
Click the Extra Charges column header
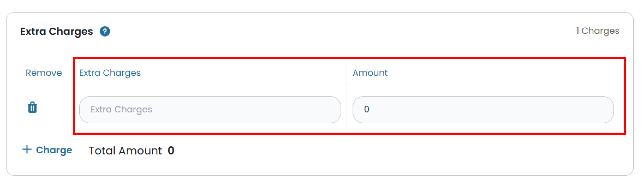tap(110, 73)
